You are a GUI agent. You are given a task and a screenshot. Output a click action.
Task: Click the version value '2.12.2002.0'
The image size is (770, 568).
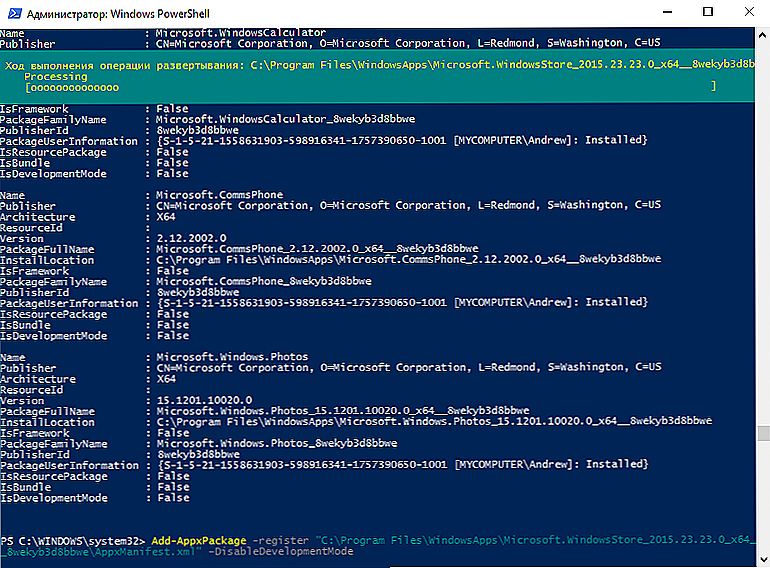tap(192, 238)
